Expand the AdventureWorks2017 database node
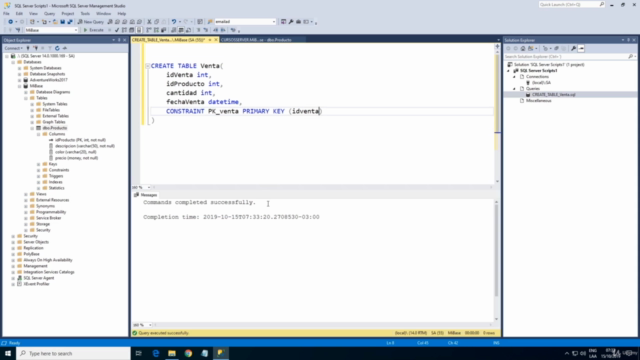The width and height of the screenshot is (640, 360). (x=19, y=80)
